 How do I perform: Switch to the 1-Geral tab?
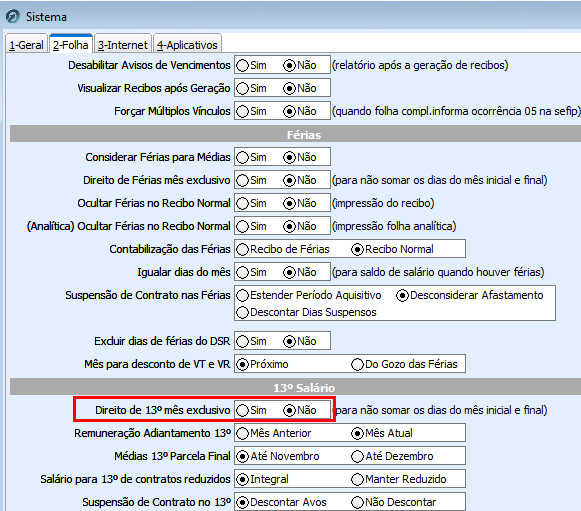pos(26,45)
